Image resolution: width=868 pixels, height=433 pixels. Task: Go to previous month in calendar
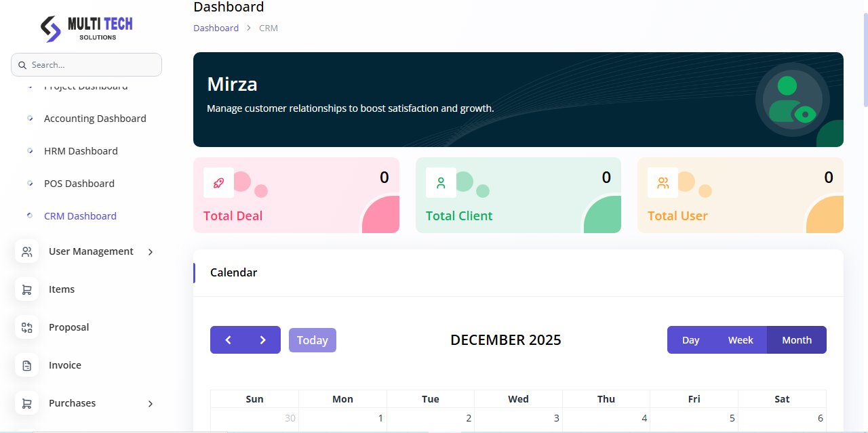[228, 340]
